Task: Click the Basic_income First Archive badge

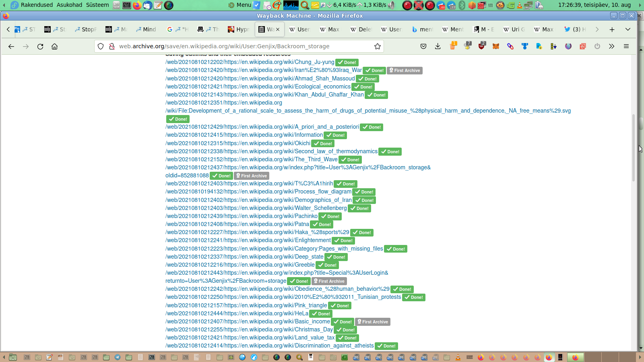Action: (x=373, y=322)
